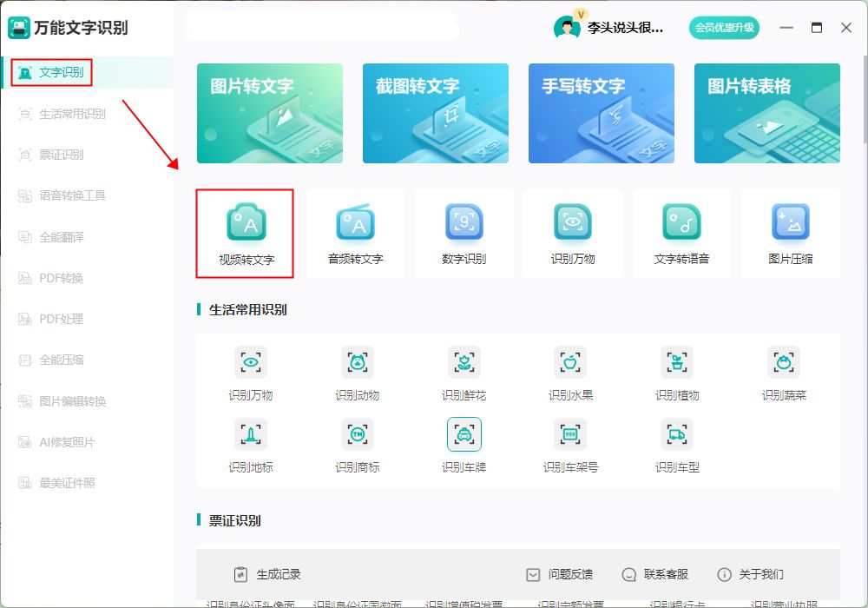Screen dimensions: 868x608
Task: Choose the 识别车型 icon
Action: [677, 434]
